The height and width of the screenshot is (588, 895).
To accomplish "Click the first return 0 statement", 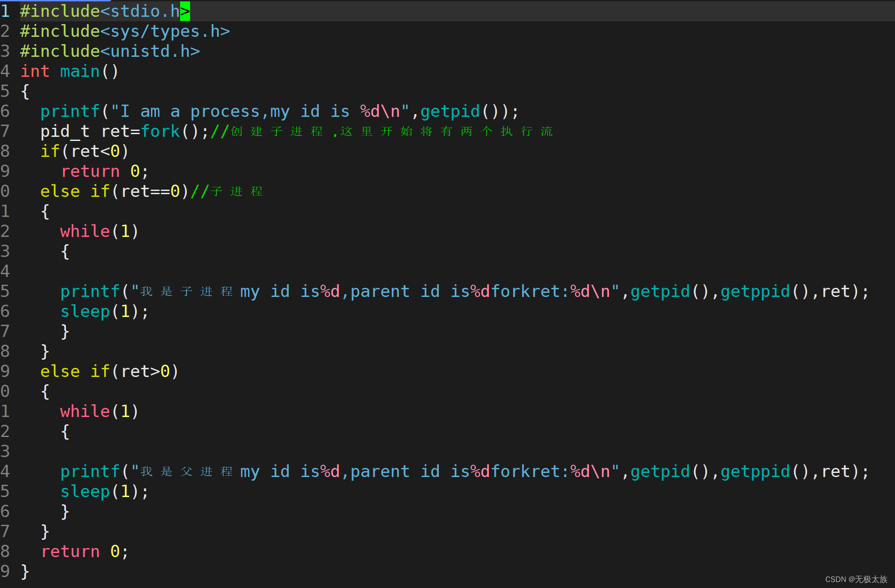I will click(105, 171).
